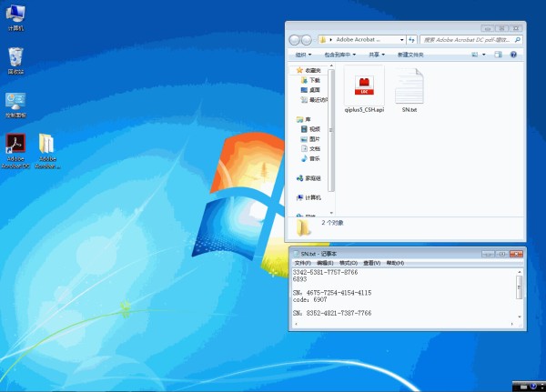Open the 计算机 desktop icon
The image size is (546, 392).
pos(15,17)
